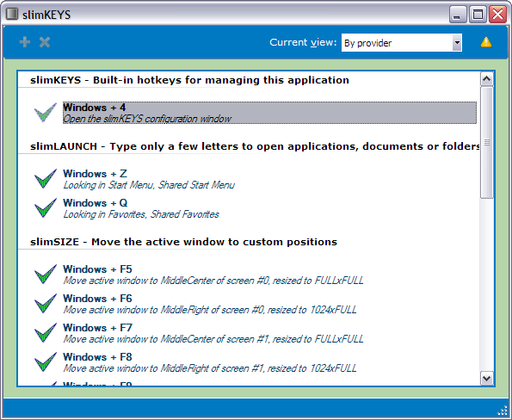Toggle the Windows + Z checkmark
The height and width of the screenshot is (420, 512).
45,179
